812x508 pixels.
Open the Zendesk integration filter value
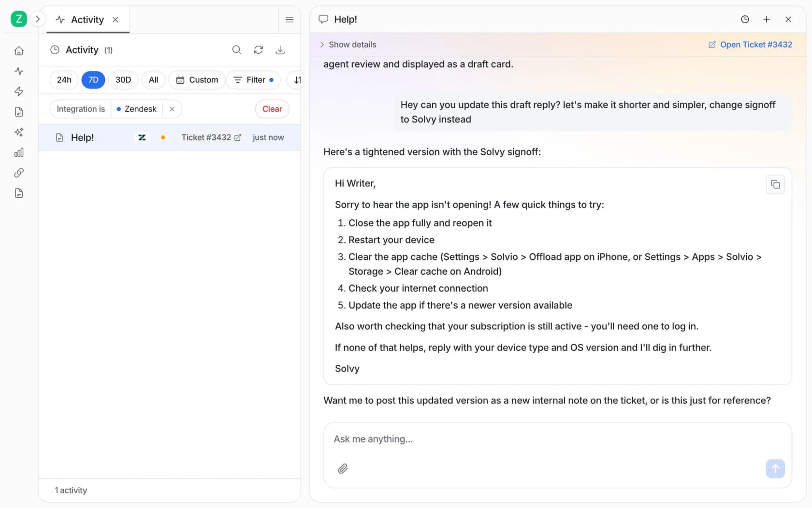point(137,109)
